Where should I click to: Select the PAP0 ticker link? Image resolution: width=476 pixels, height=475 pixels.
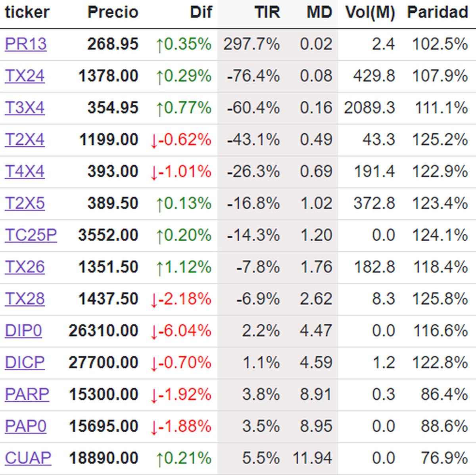click(25, 426)
